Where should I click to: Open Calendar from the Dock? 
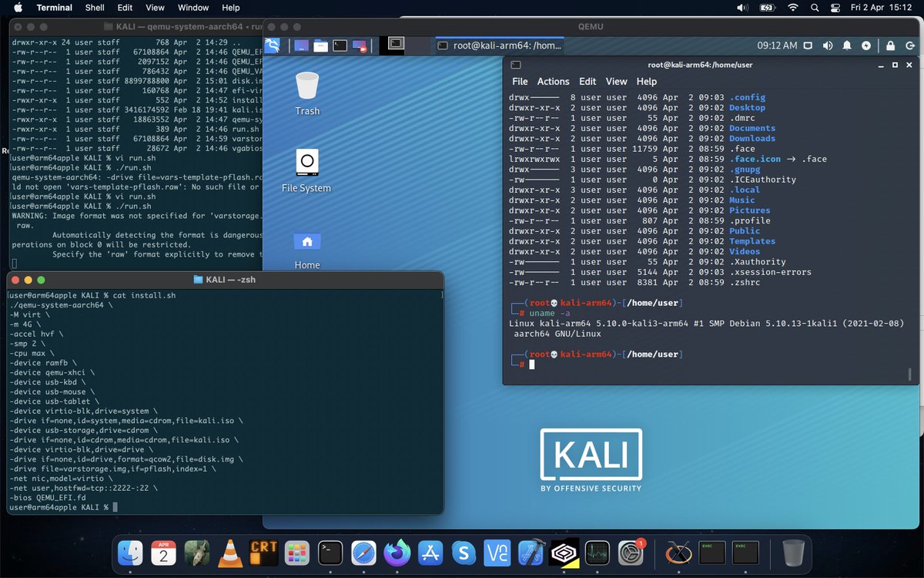pos(164,552)
